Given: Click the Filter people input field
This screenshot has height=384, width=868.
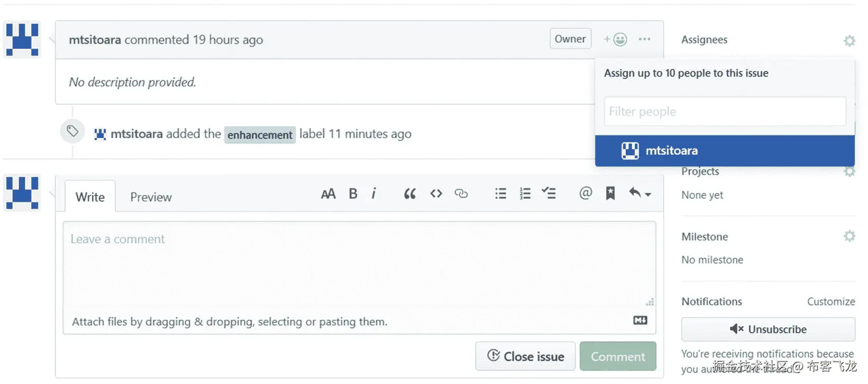Looking at the screenshot, I should (x=725, y=112).
